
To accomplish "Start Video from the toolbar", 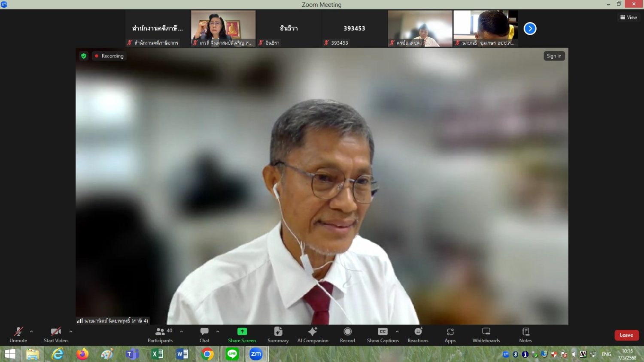I will pos(55,335).
